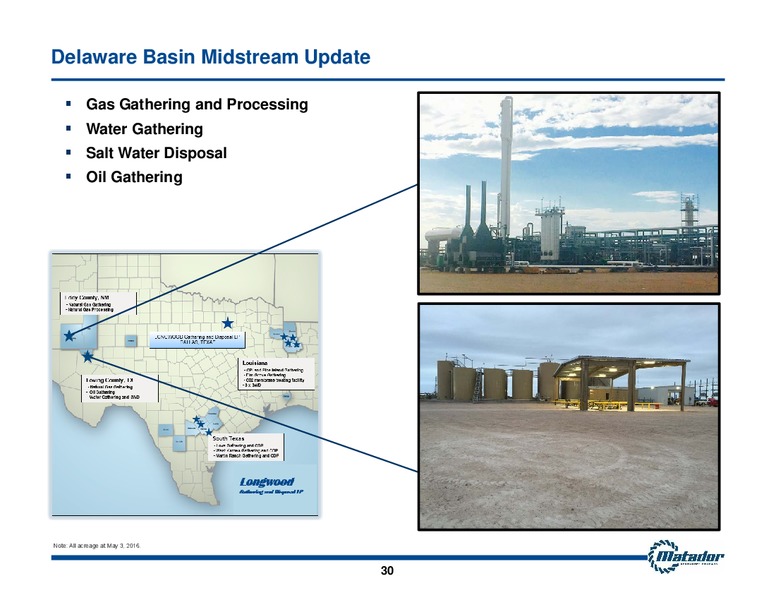Click the 'Louisiana' map callout box

275,374
